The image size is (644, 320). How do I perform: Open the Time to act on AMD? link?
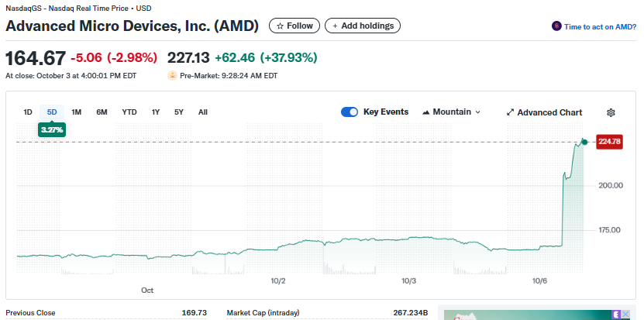pos(600,26)
